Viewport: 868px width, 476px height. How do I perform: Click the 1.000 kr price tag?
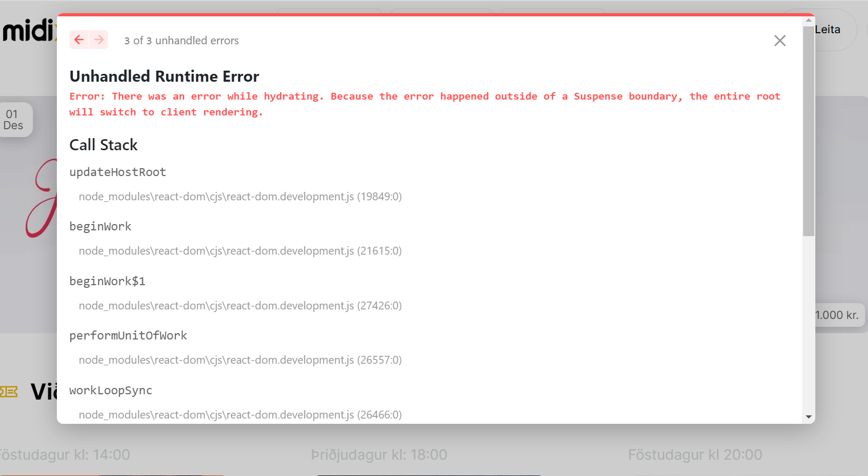point(839,315)
